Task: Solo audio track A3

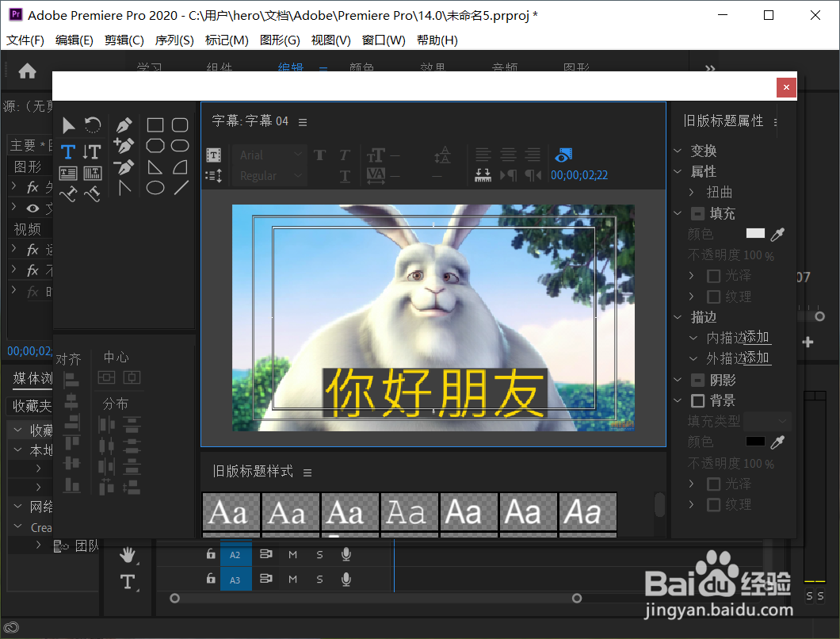Action: 320,579
